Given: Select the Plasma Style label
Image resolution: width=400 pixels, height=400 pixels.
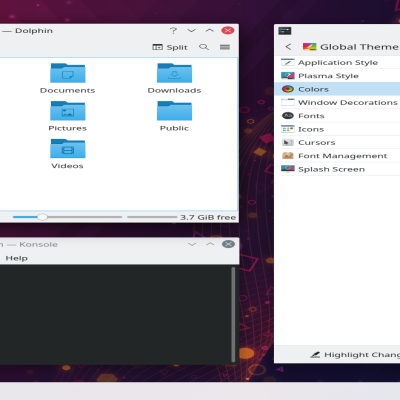Looking at the screenshot, I should (328, 76).
